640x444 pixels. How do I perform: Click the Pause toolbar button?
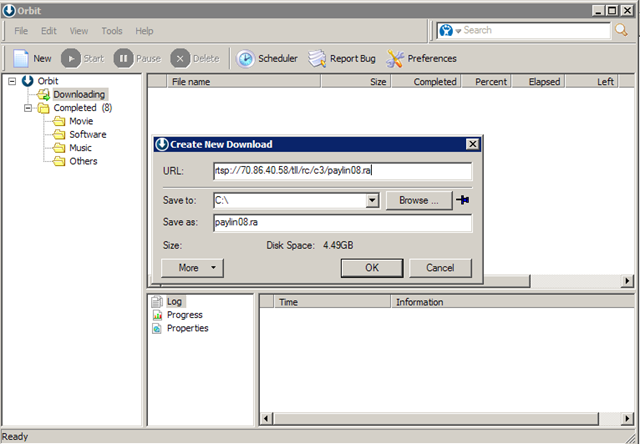click(137, 59)
